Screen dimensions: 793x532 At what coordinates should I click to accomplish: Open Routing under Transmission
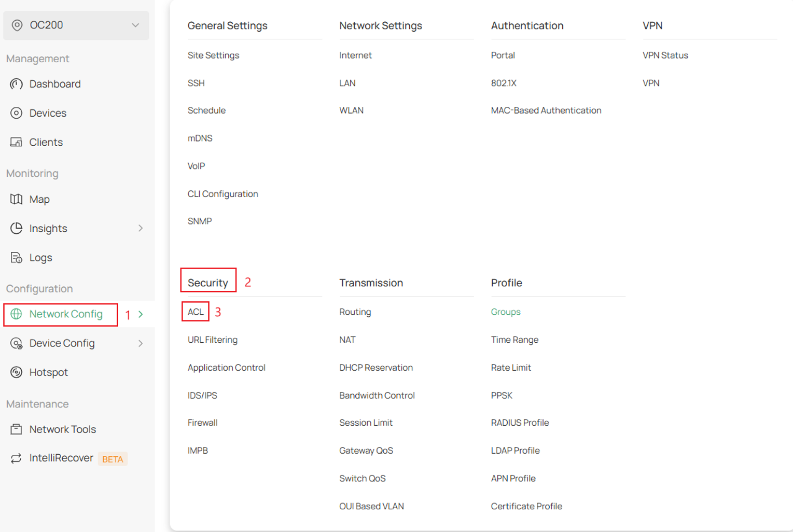click(x=355, y=312)
